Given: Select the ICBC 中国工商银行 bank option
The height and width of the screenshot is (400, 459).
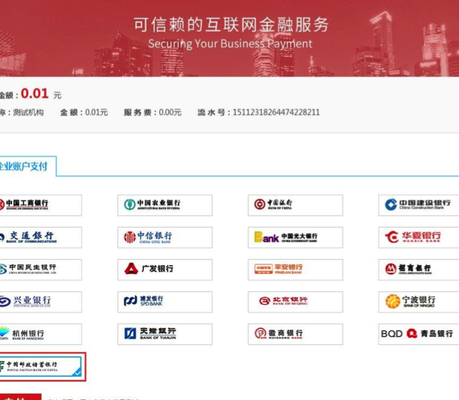Looking at the screenshot, I should point(41,205).
